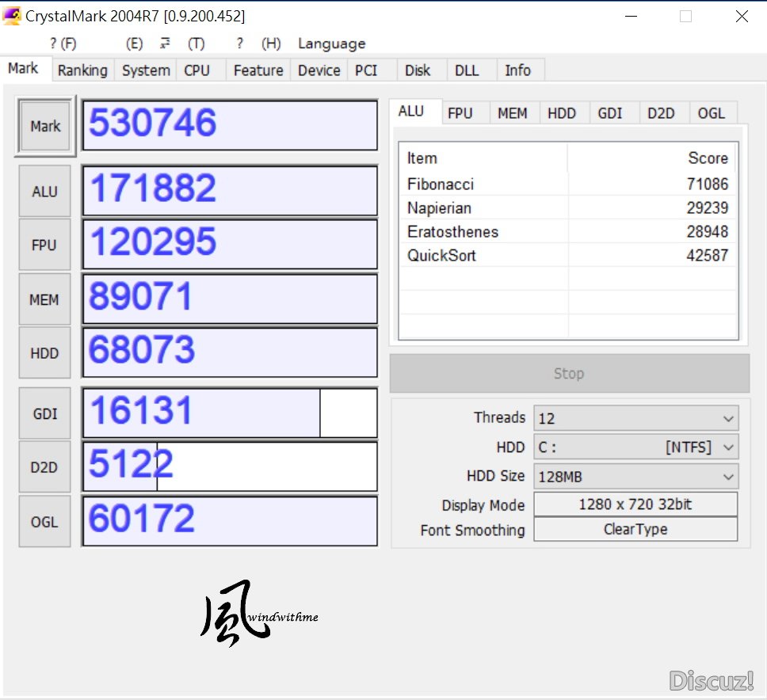This screenshot has height=700, width=767.
Task: Close the CrystalMark window
Action: coord(742,16)
